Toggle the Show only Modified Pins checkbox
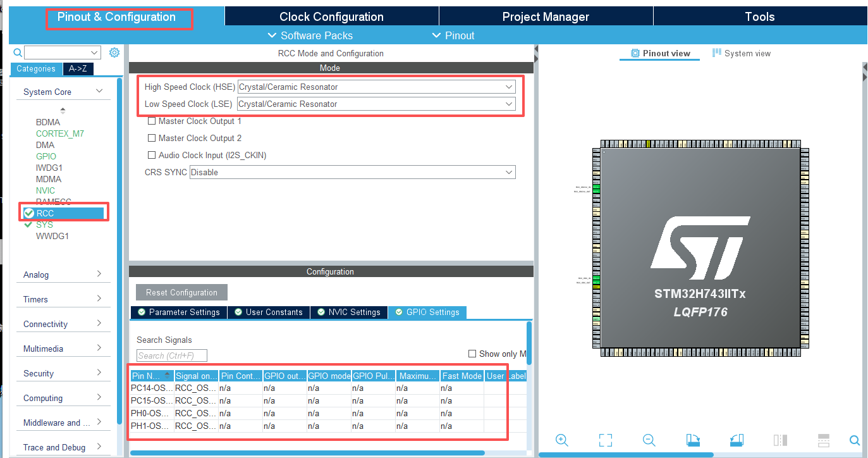 point(472,354)
